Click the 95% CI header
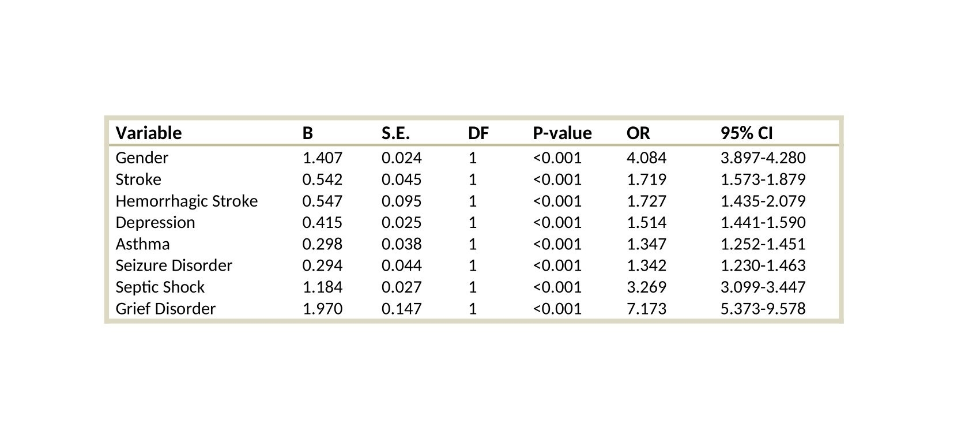 pos(747,133)
